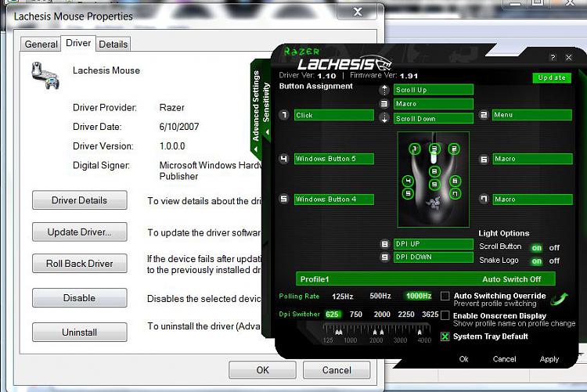
Task: Click the green profile switch arrow icon
Action: pyautogui.click(x=560, y=299)
